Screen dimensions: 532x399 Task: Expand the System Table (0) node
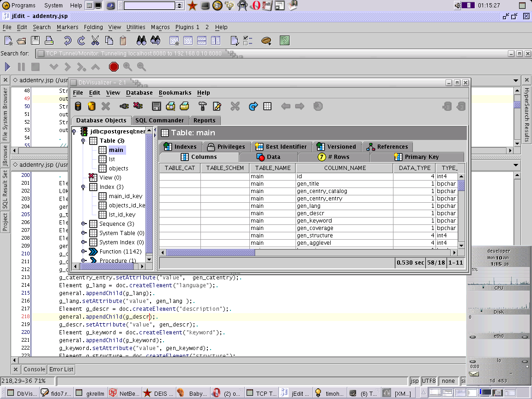tap(84, 233)
